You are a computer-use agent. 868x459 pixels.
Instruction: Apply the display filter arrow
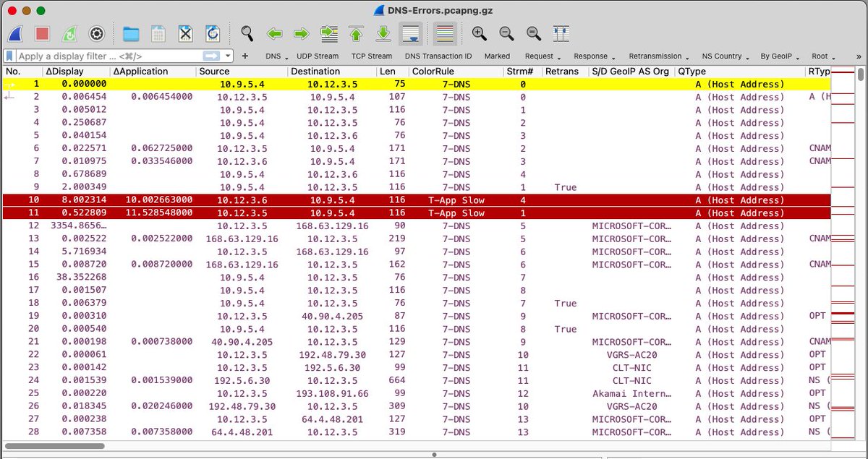point(212,56)
